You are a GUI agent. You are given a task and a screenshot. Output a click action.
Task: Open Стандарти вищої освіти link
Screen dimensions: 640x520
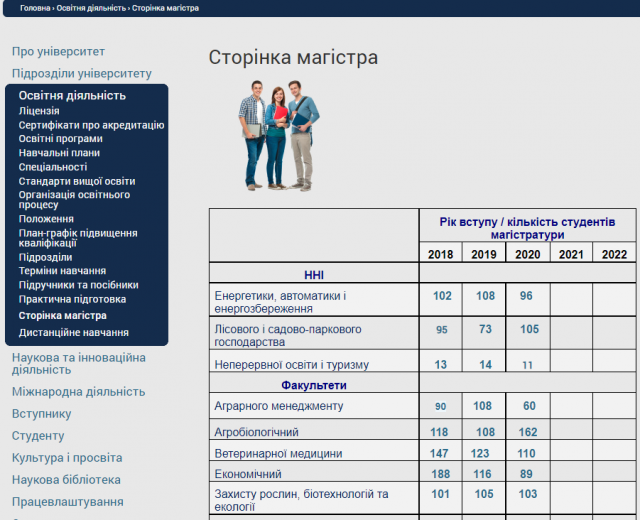tap(77, 181)
